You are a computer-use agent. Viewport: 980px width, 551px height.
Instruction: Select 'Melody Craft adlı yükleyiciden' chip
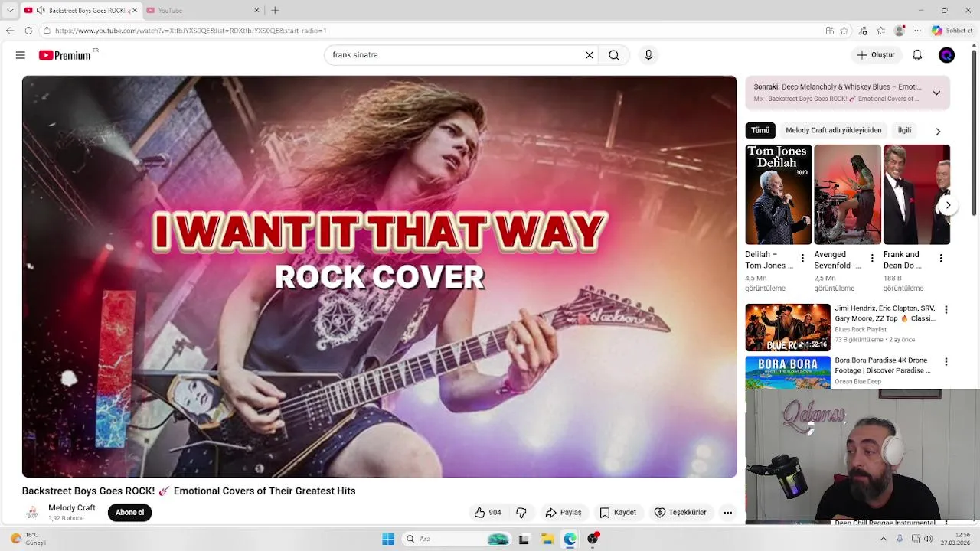pos(834,130)
